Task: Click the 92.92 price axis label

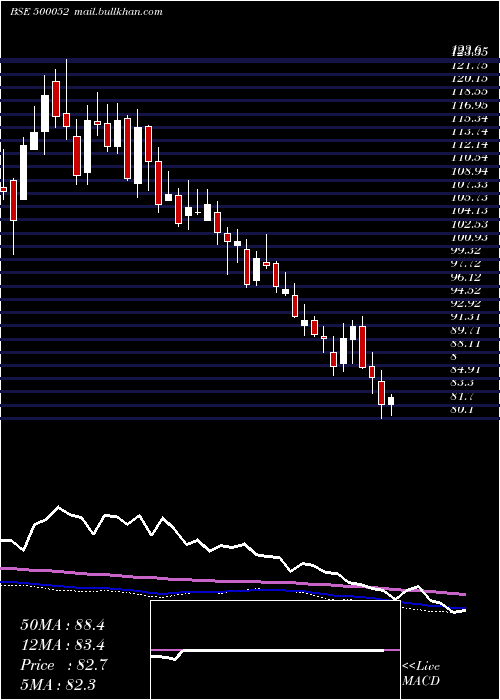Action: [468, 304]
